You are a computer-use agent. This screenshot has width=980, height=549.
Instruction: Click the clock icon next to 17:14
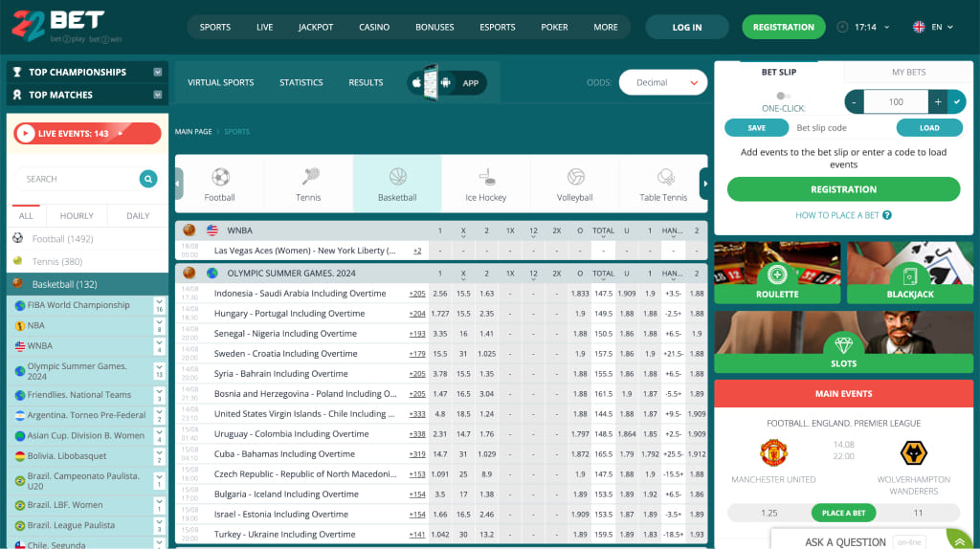point(842,27)
